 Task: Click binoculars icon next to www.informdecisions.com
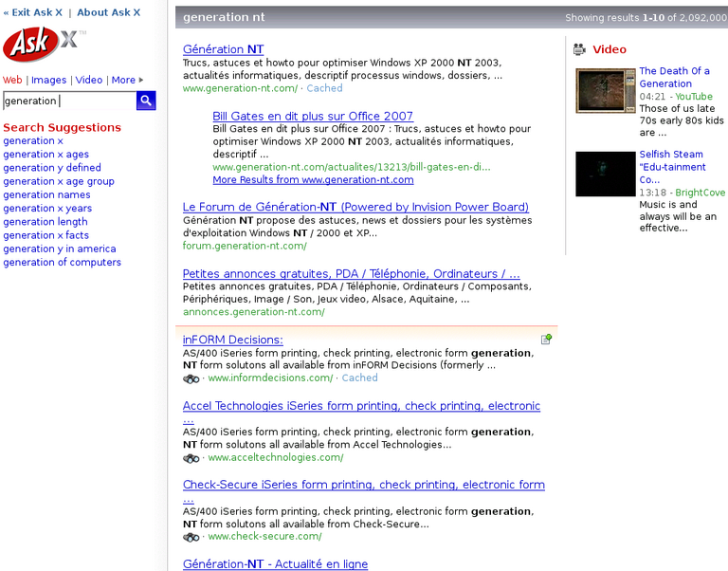(191, 378)
